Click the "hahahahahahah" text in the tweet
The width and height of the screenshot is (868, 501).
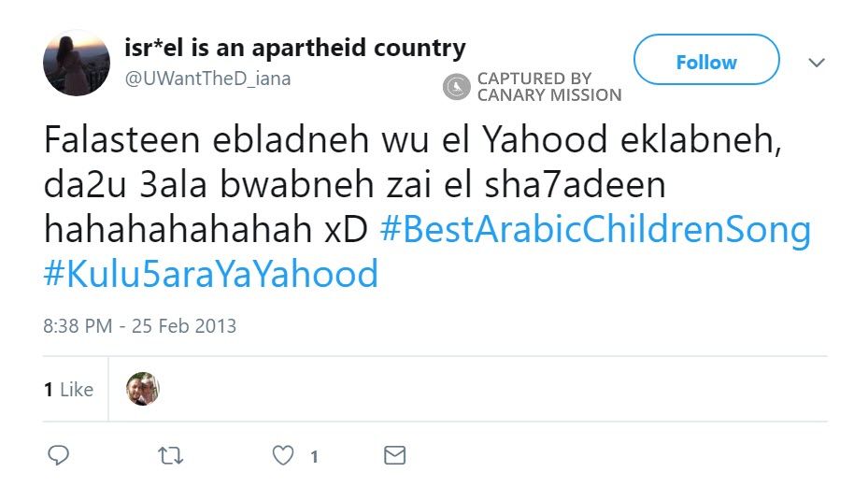coord(176,230)
